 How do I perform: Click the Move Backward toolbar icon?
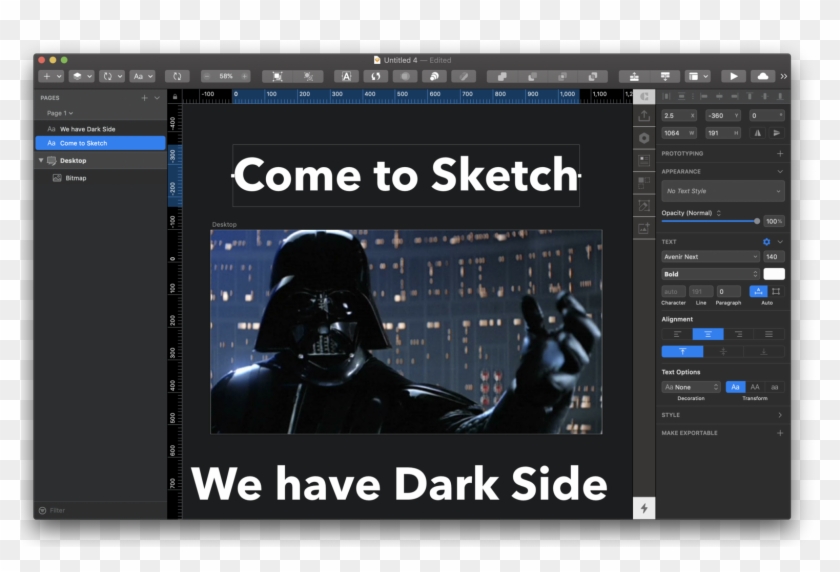pyautogui.click(x=665, y=77)
